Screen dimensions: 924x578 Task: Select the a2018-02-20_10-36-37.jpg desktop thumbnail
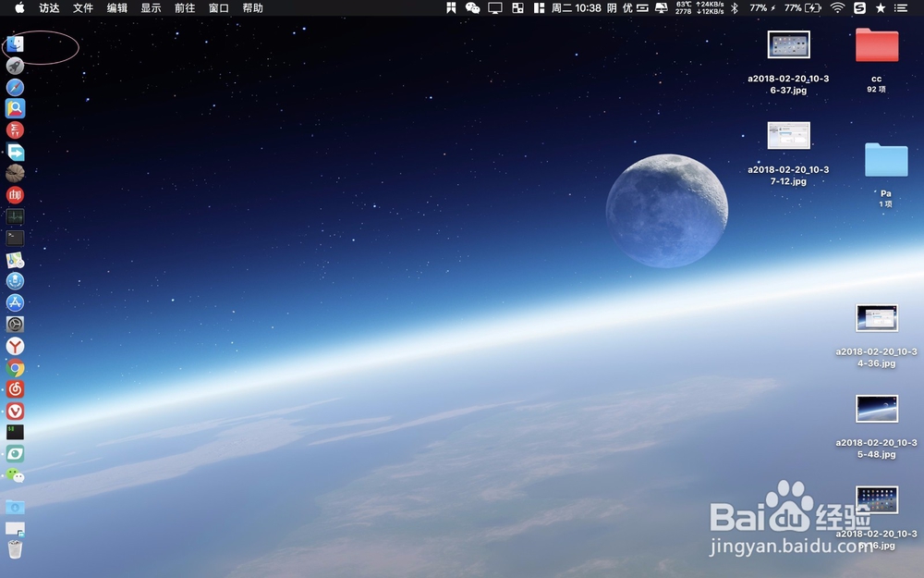[x=788, y=44]
